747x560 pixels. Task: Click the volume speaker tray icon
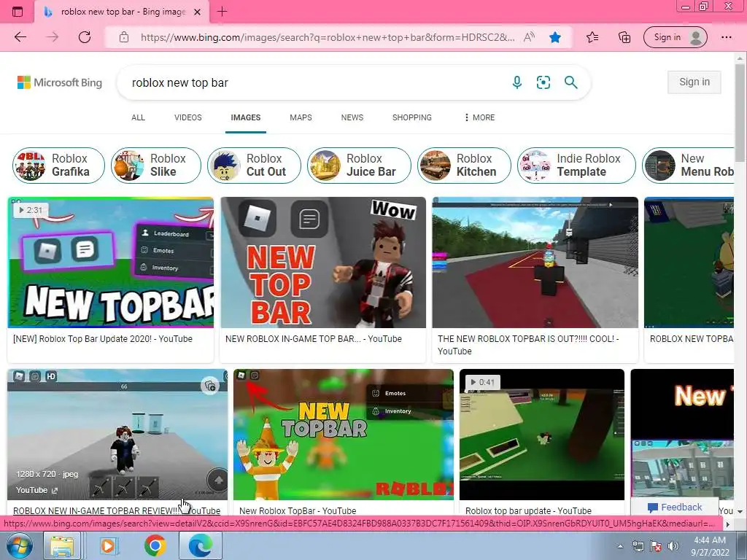pyautogui.click(x=673, y=546)
